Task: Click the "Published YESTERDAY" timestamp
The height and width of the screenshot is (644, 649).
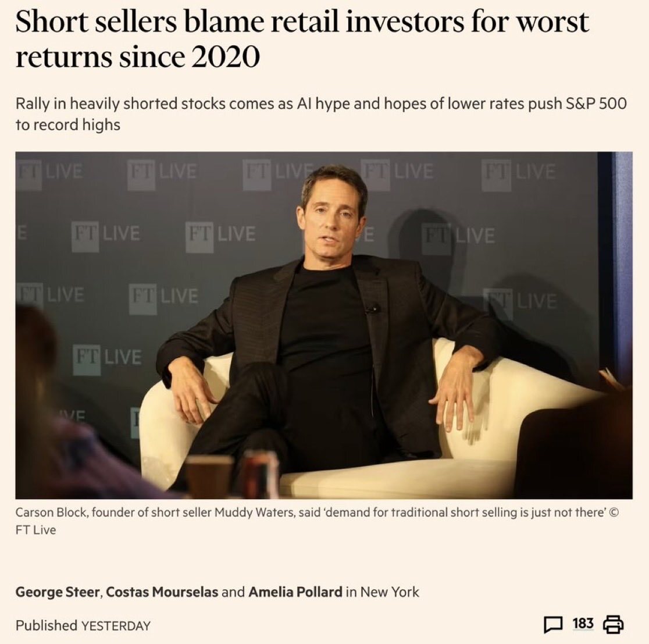Action: click(x=83, y=625)
